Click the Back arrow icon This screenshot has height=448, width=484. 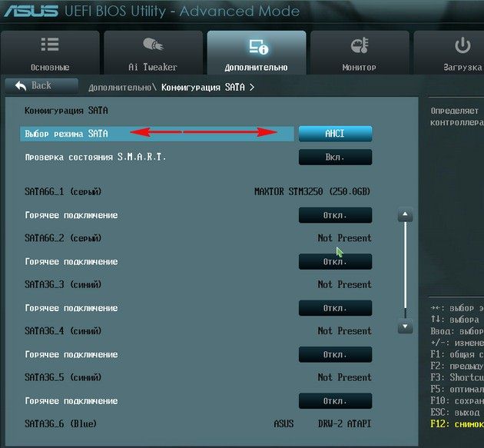pyautogui.click(x=21, y=85)
